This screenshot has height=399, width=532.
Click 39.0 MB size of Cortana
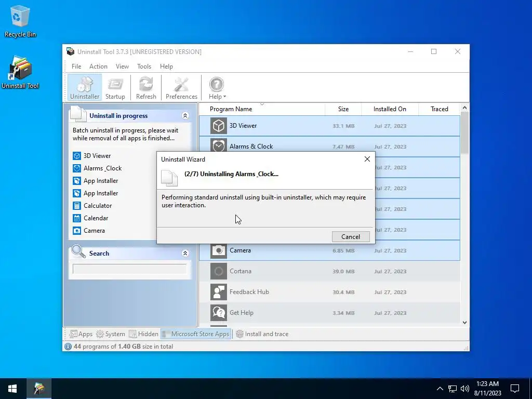point(343,271)
